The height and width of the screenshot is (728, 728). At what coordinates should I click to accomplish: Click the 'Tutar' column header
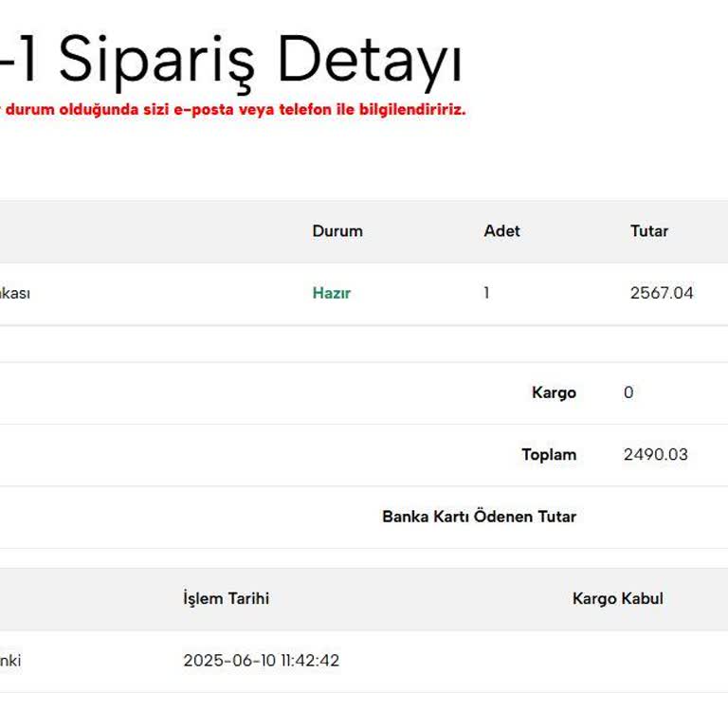coord(648,230)
